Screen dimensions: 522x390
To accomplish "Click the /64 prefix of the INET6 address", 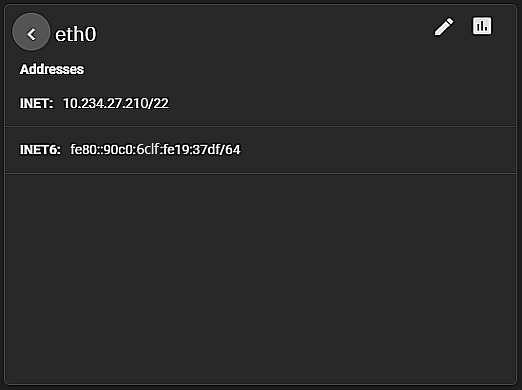I will coord(229,149).
